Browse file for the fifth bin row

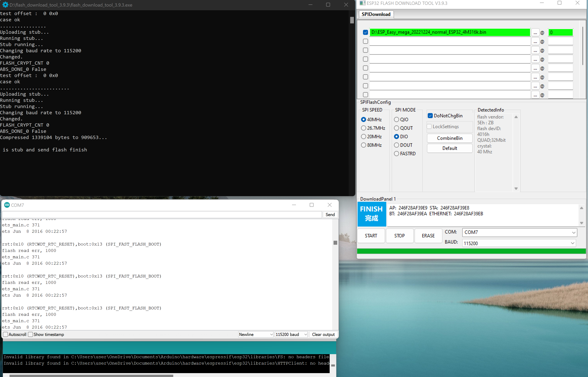point(535,68)
